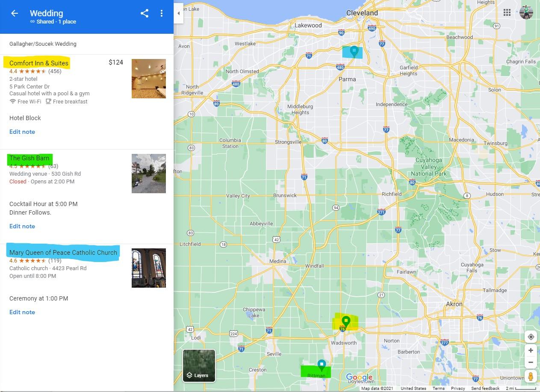The image size is (540, 392).
Task: Zoom out of the map
Action: tap(531, 362)
